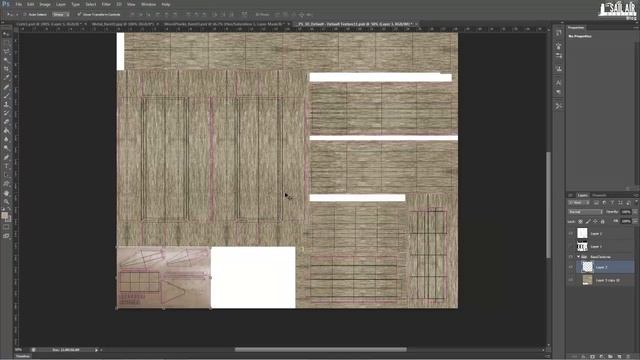
Task: Toggle Auto-Select checkbox in options bar
Action: click(x=25, y=14)
